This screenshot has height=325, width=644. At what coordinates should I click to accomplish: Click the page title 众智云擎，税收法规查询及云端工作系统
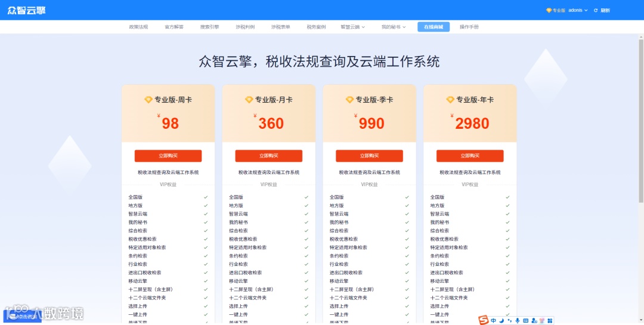point(319,61)
